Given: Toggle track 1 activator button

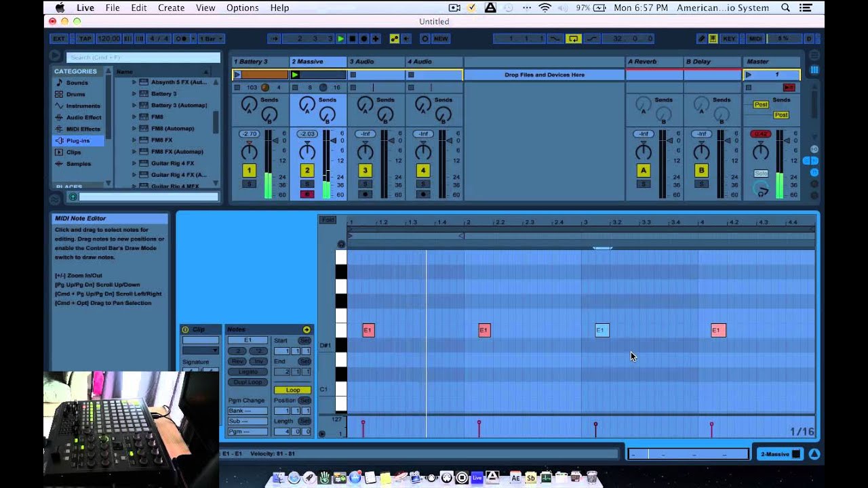Looking at the screenshot, I should [x=249, y=171].
